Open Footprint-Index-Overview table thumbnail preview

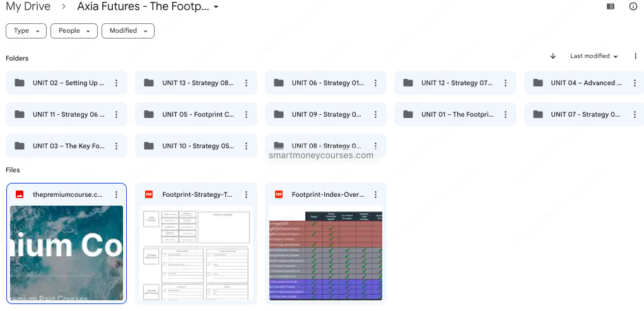[x=325, y=252]
